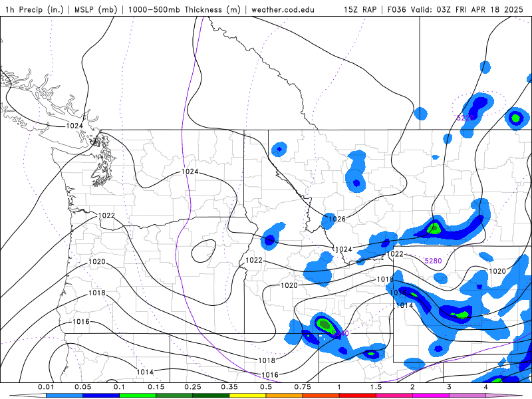Click the gray arrow at the colorbar's left end
Screen dimensions: 532x399
coord(28,396)
